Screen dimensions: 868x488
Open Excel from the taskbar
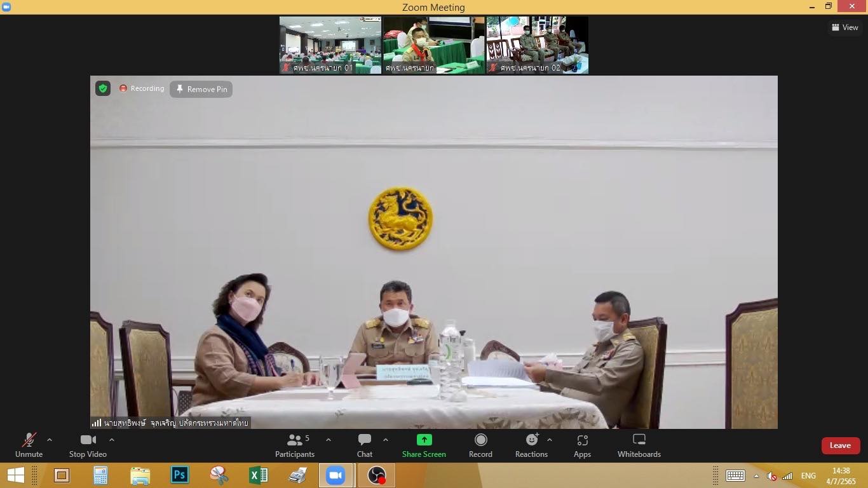258,475
